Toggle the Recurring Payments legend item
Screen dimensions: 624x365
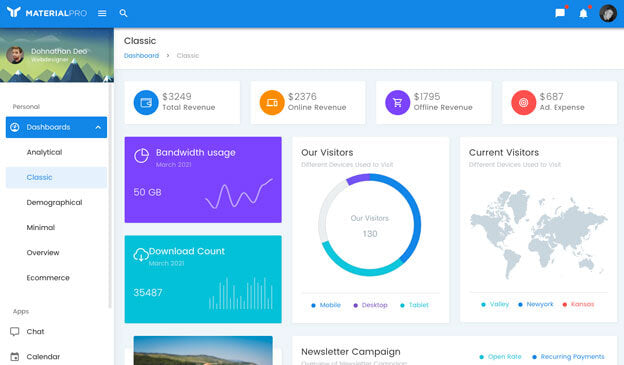568,357
